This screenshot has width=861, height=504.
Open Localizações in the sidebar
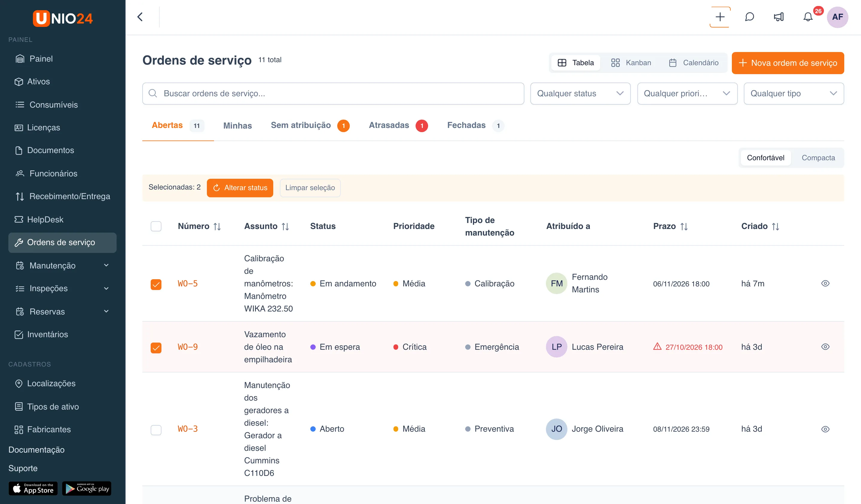coord(62,384)
